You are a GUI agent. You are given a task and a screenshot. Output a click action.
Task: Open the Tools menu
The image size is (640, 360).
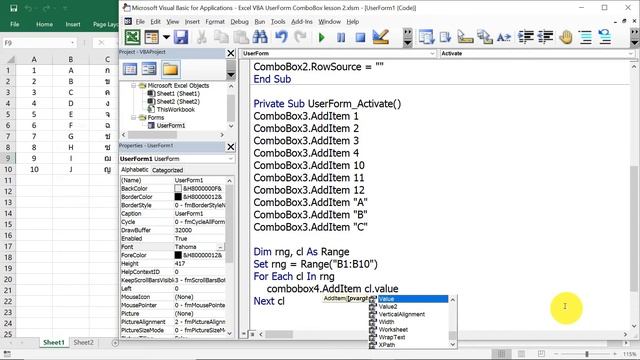pos(278,22)
